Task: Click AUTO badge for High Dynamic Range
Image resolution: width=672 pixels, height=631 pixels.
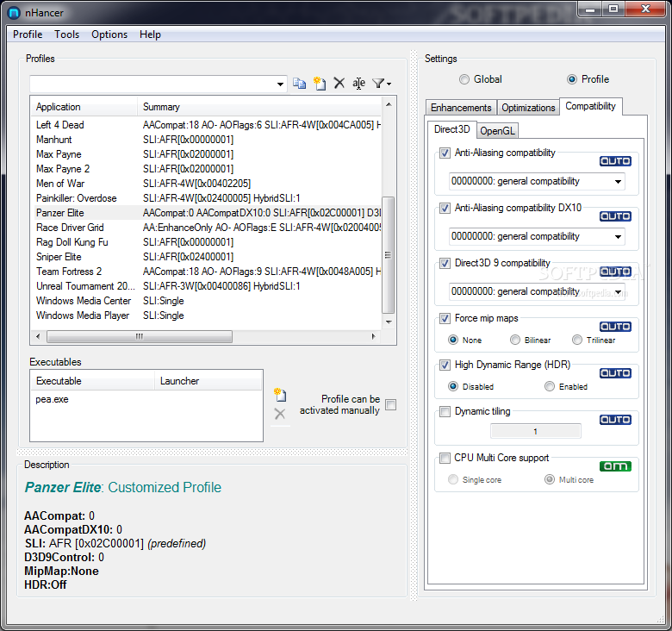Action: click(615, 373)
